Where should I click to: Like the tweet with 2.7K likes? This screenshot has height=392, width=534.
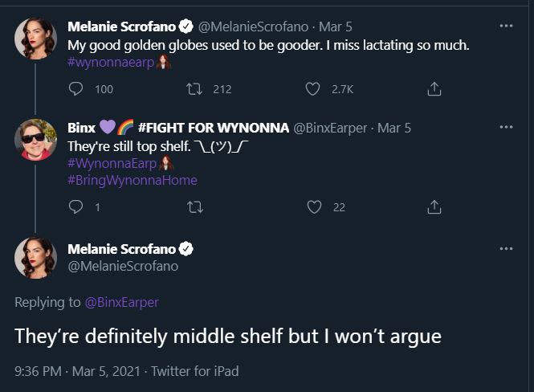pyautogui.click(x=313, y=90)
